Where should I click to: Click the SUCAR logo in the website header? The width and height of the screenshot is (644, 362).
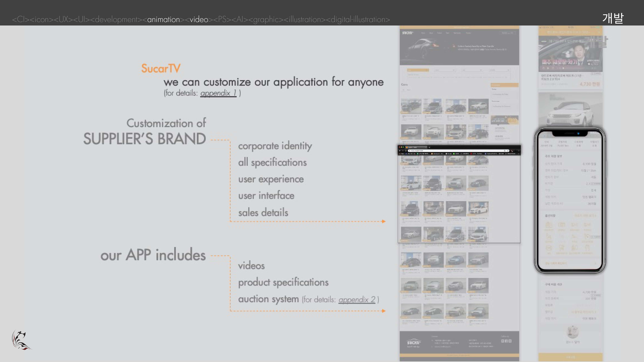408,33
